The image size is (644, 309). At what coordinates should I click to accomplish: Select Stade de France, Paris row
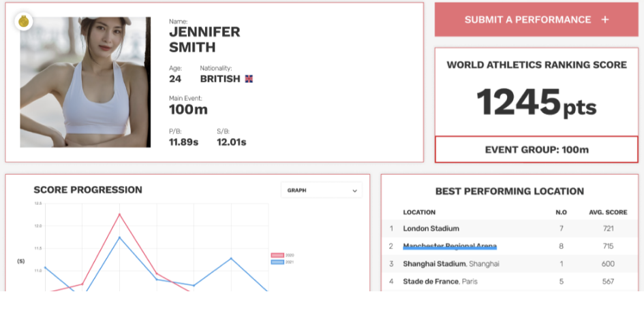click(442, 282)
